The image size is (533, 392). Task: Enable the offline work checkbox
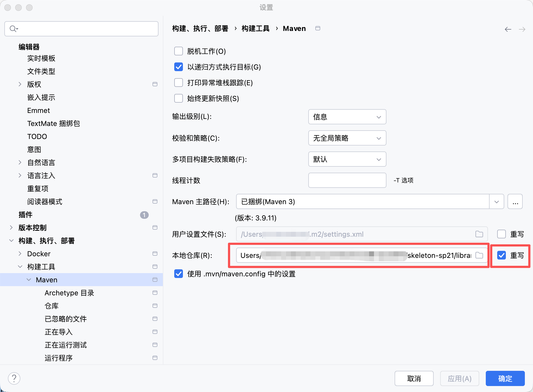pos(179,51)
